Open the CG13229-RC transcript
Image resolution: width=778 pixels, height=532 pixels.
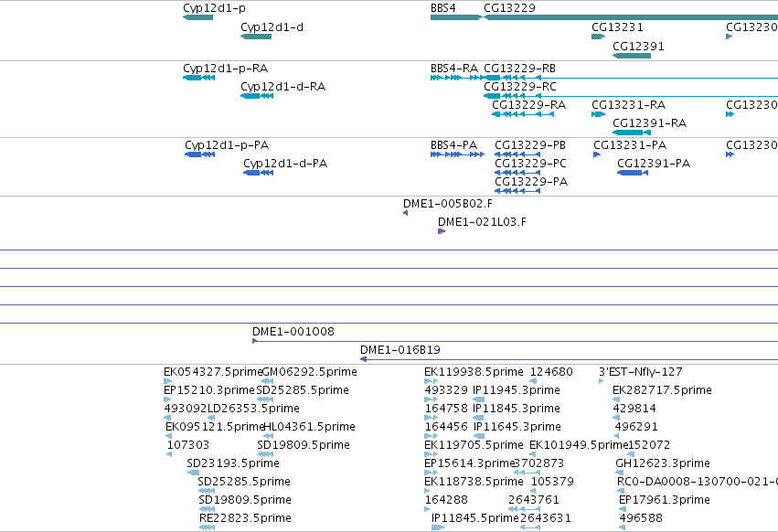(631, 96)
